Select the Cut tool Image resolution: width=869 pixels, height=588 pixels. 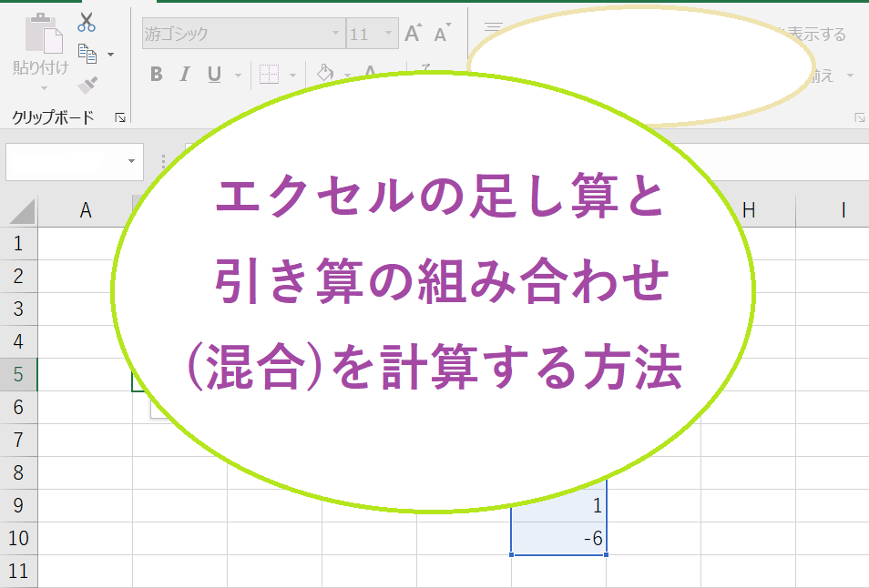[85, 22]
